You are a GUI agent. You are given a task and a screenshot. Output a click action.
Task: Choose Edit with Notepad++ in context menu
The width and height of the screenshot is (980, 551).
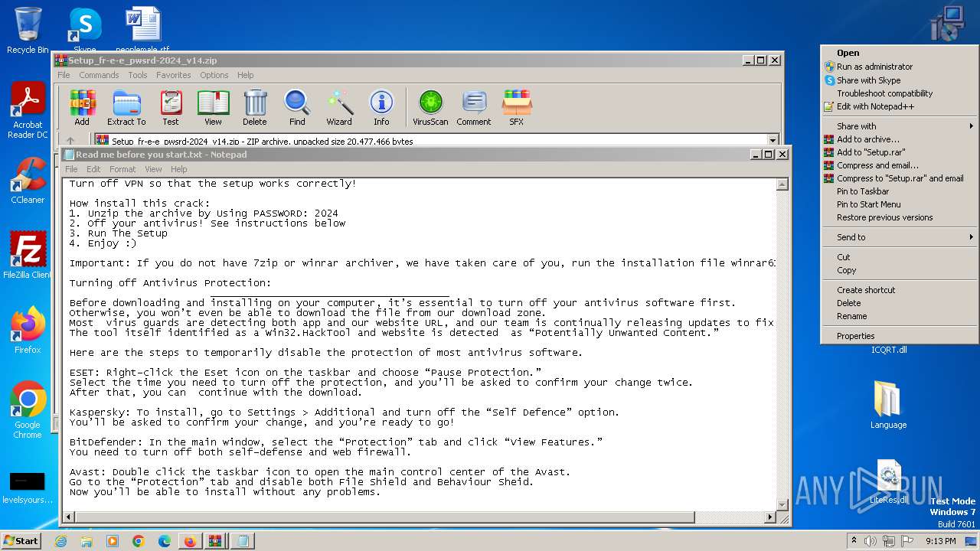point(900,106)
